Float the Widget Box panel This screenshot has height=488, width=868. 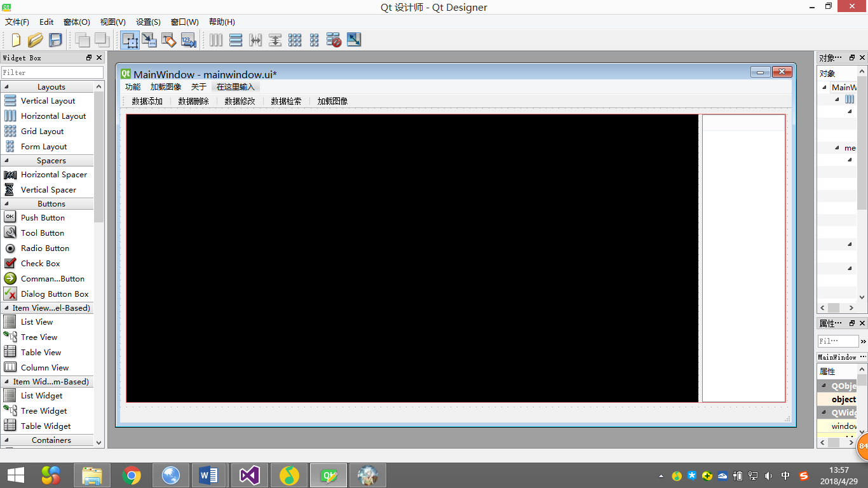click(x=89, y=58)
